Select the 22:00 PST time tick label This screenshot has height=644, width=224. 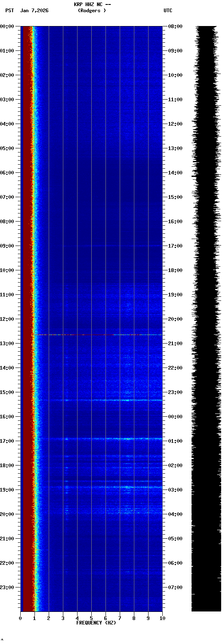point(7,563)
